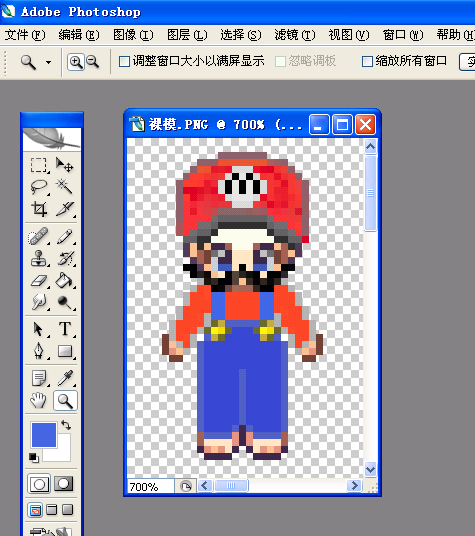Select the Crop tool
Image resolution: width=475 pixels, height=536 pixels.
pos(39,209)
